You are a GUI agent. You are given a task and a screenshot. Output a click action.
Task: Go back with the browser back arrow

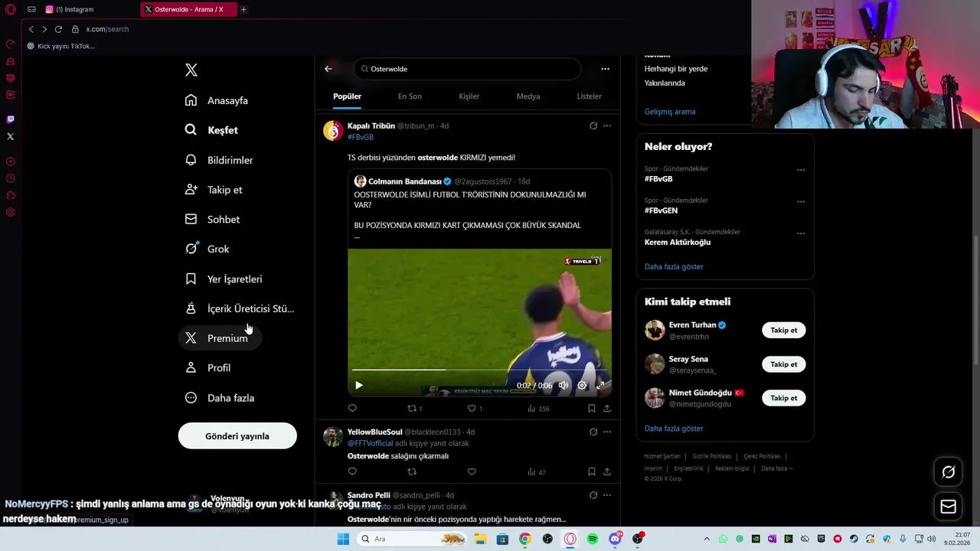click(31, 29)
